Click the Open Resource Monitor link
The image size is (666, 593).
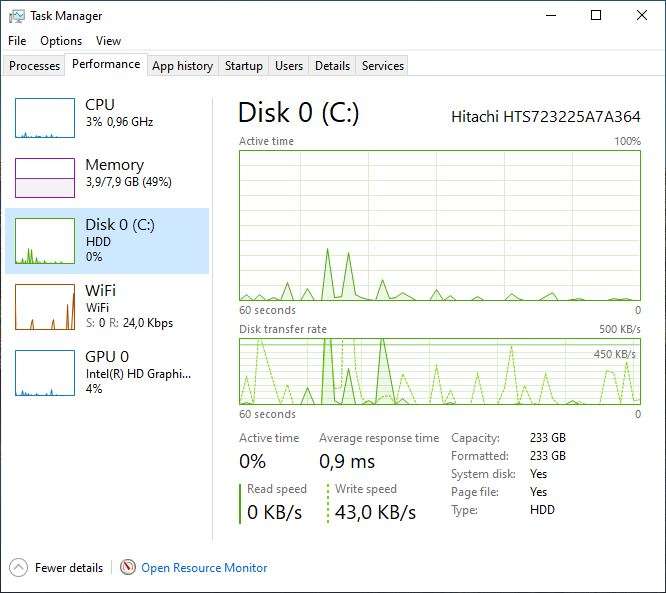pos(204,568)
